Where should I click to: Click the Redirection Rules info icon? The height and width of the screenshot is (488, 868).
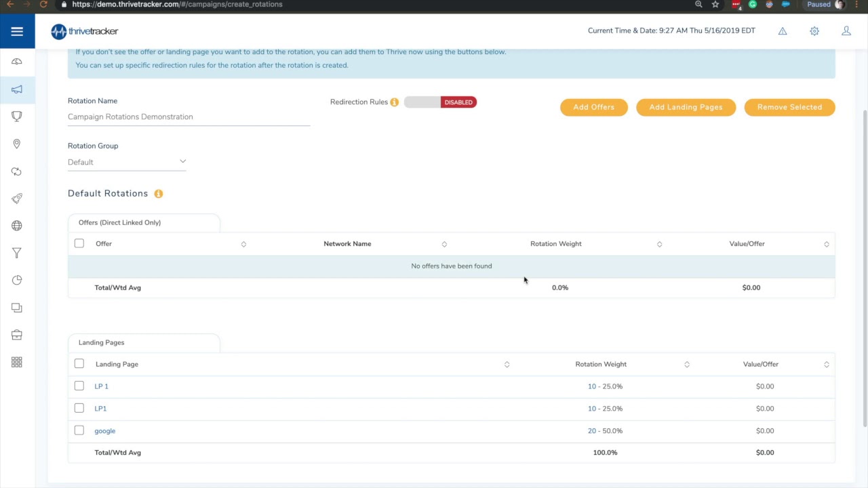pos(395,102)
